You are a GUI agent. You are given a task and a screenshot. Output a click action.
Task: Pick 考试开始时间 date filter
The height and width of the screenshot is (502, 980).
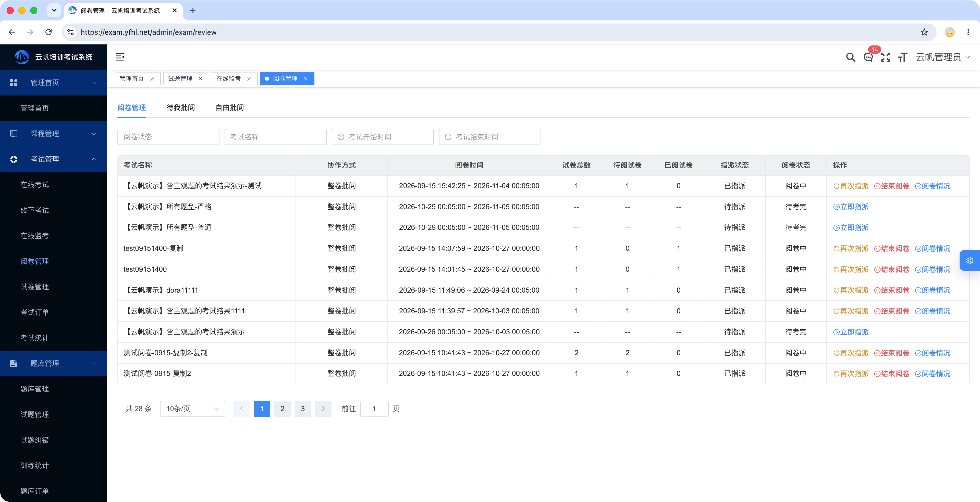(x=382, y=137)
